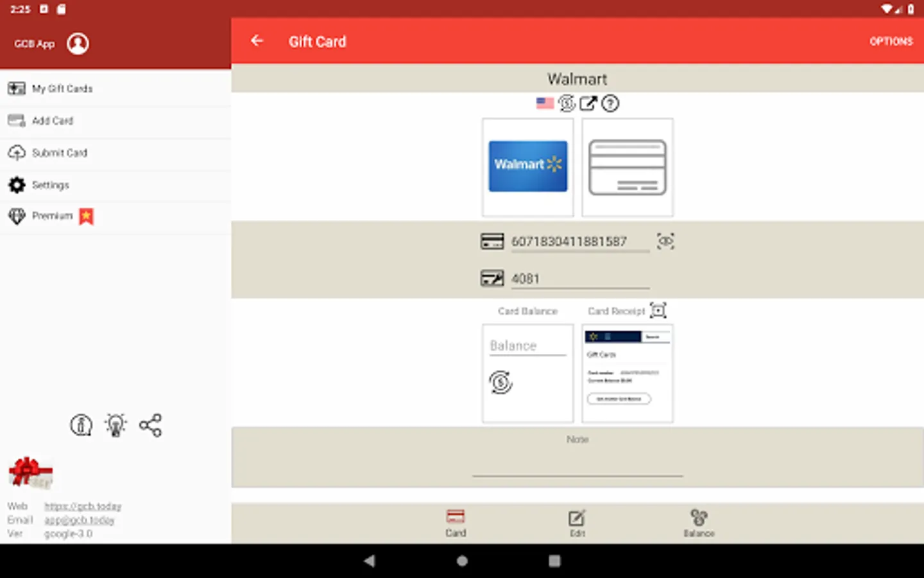Click the Wi-Fi status bar icon
The image size is (924, 578).
pyautogui.click(x=887, y=9)
